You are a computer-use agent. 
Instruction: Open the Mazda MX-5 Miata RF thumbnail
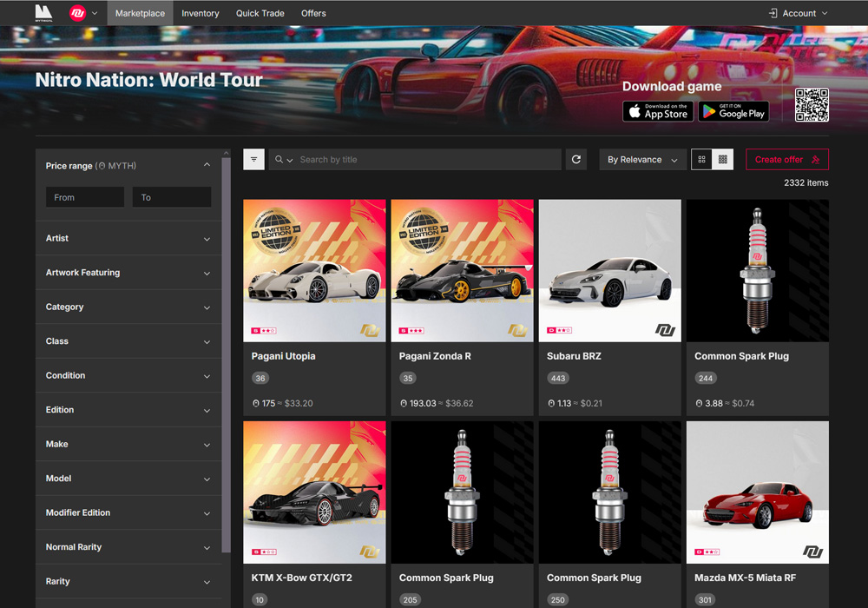(x=758, y=492)
